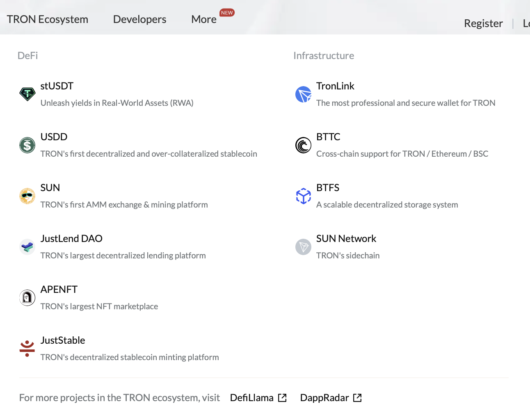Open the TronLink wallet title
530x420 pixels.
(x=335, y=86)
